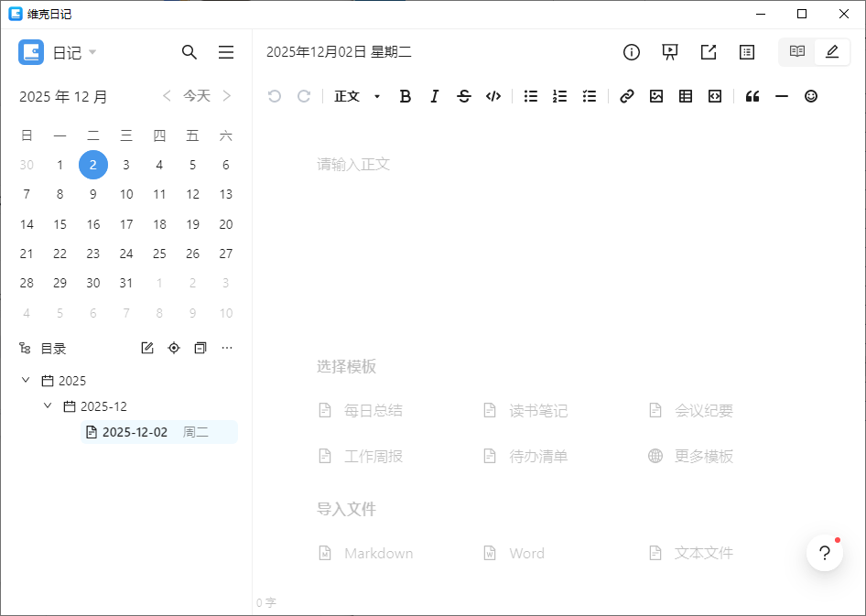Insert a bulleted list
866x616 pixels.
530,96
